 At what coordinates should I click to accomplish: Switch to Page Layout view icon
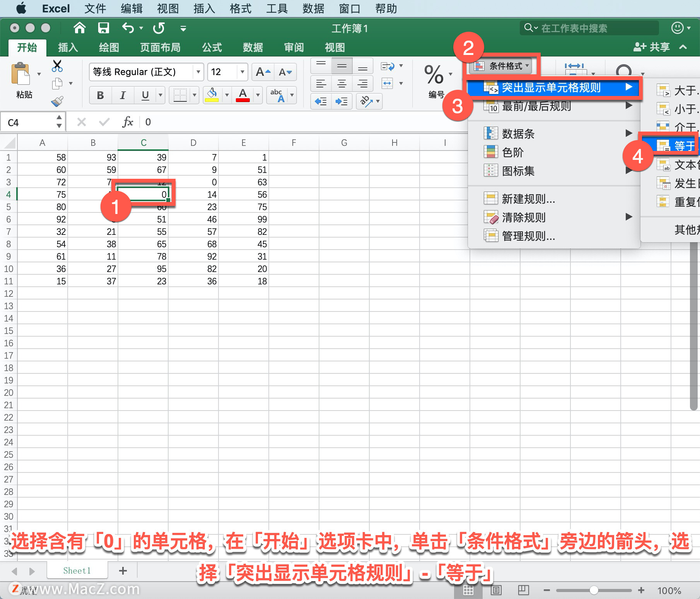click(x=496, y=590)
